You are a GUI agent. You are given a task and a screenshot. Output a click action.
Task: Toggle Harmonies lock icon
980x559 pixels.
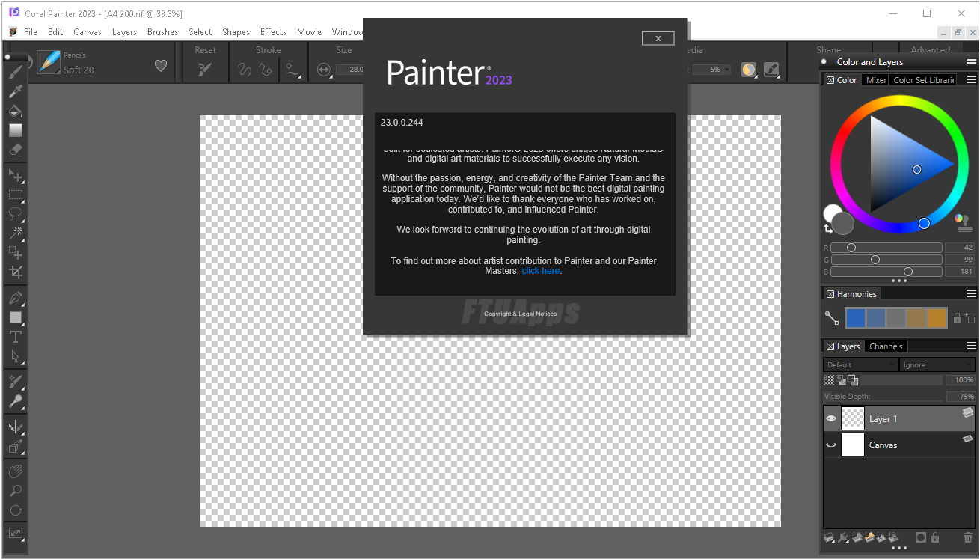pos(957,318)
